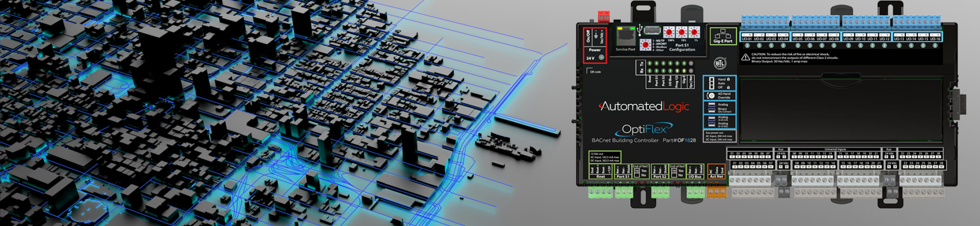Click the orange 'Act Net' terminal label
This screenshot has width=980, height=226.
(x=716, y=177)
